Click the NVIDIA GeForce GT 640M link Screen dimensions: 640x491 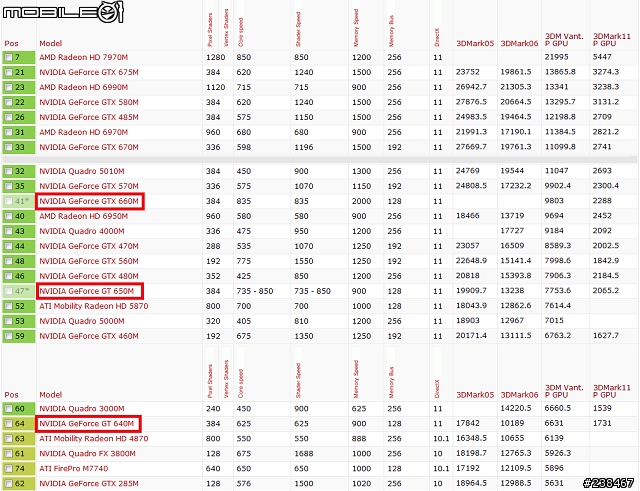pos(87,424)
